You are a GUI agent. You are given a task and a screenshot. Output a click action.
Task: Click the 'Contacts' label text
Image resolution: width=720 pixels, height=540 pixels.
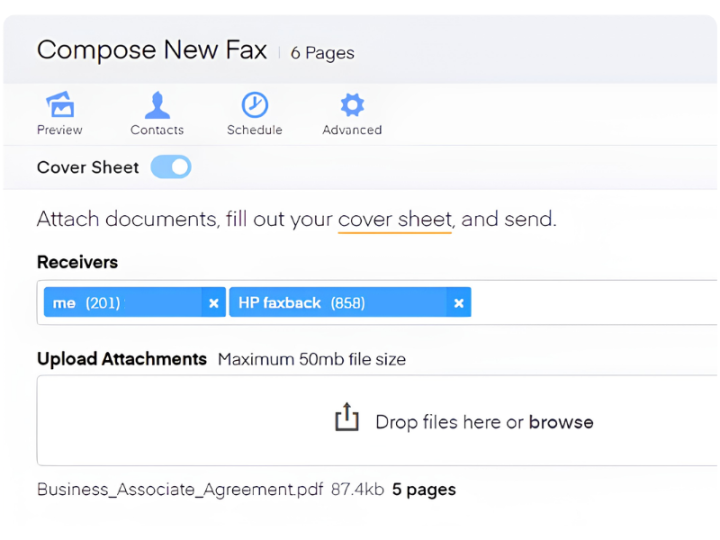click(157, 130)
